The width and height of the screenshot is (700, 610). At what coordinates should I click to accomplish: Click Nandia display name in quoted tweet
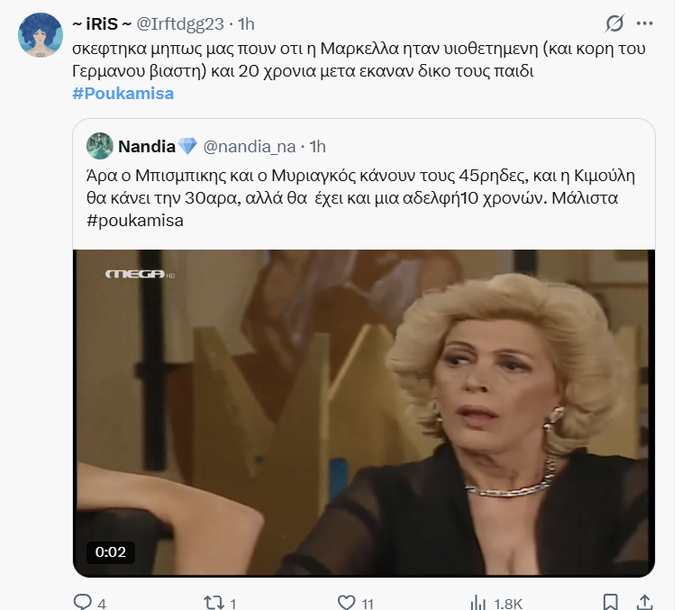[147, 146]
